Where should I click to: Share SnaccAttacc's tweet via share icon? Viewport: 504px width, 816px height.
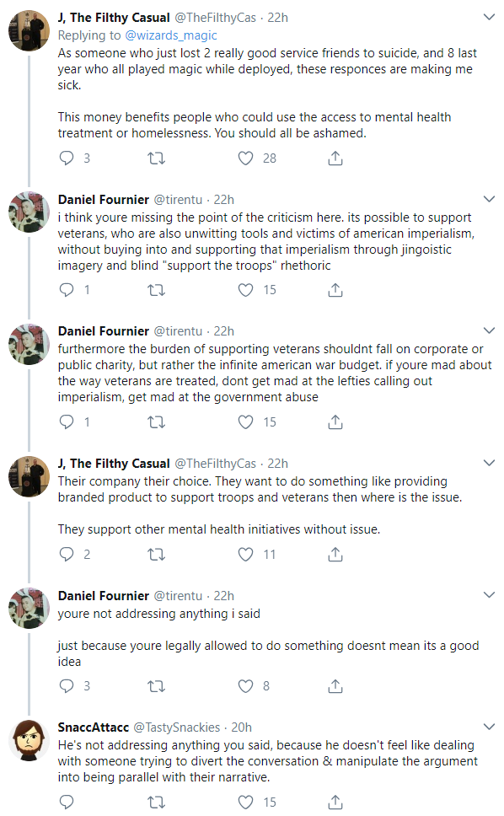tap(335, 802)
